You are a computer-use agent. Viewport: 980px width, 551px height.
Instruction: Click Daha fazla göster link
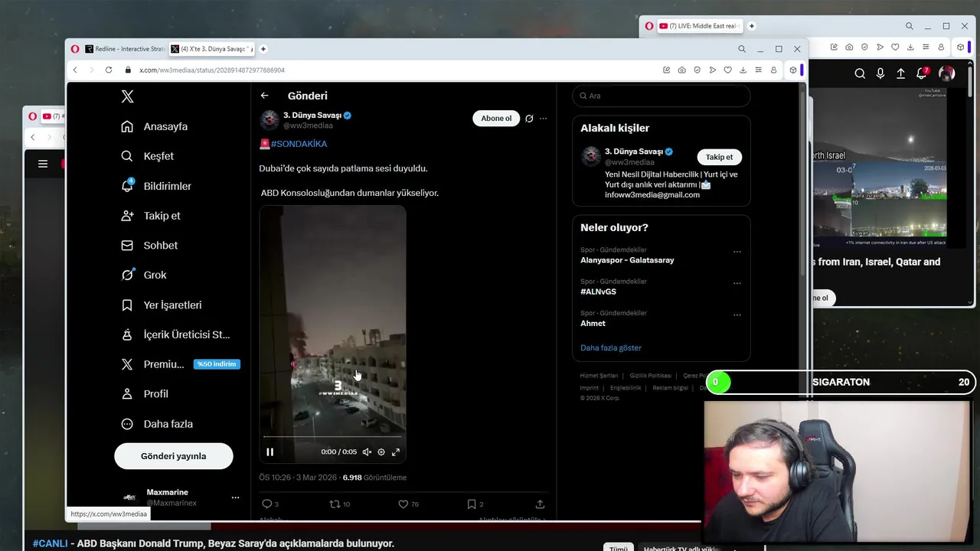pyautogui.click(x=611, y=347)
